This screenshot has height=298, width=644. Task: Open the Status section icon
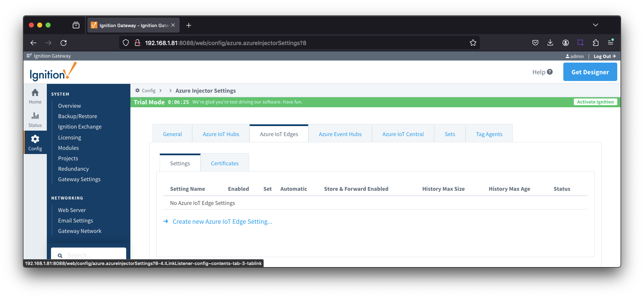[x=35, y=116]
